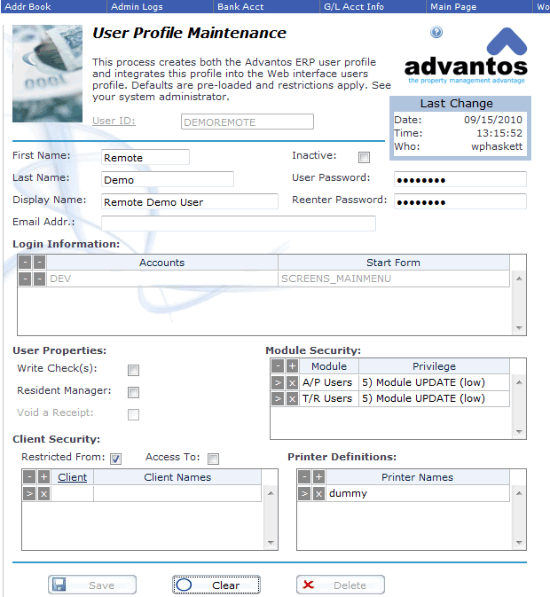Toggle the Inactive checkbox
The width and height of the screenshot is (550, 597).
point(364,157)
